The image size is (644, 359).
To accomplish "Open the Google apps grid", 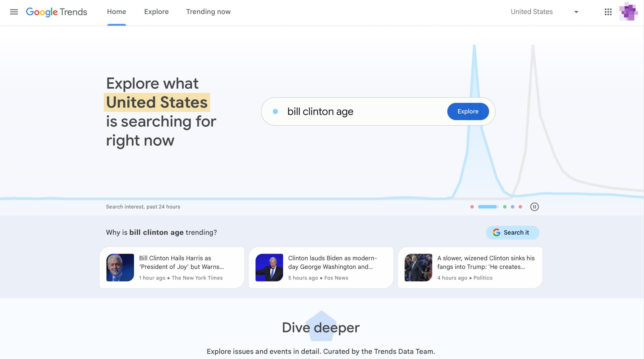I will pos(608,12).
